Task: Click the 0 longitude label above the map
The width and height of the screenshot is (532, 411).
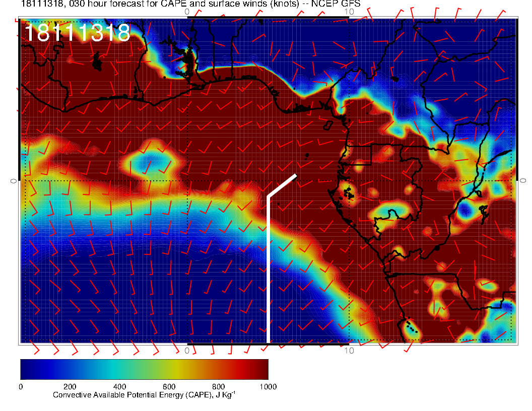Action: point(187,11)
